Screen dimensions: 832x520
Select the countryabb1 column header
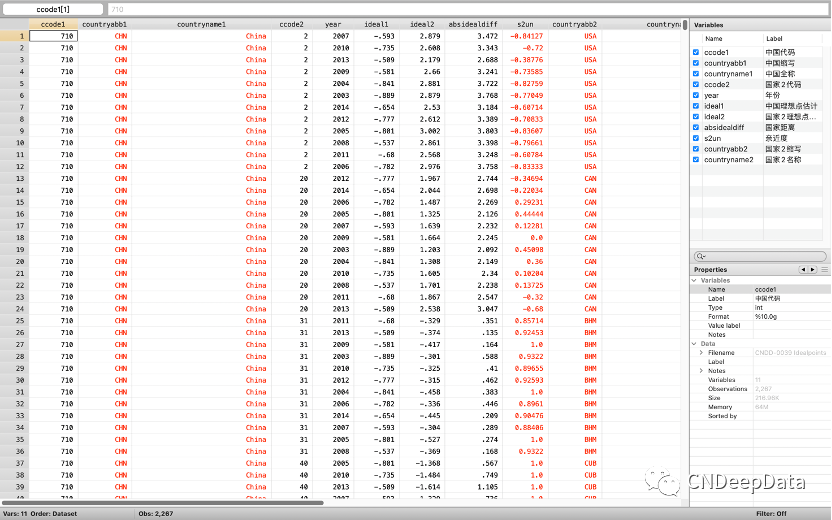tap(105, 24)
